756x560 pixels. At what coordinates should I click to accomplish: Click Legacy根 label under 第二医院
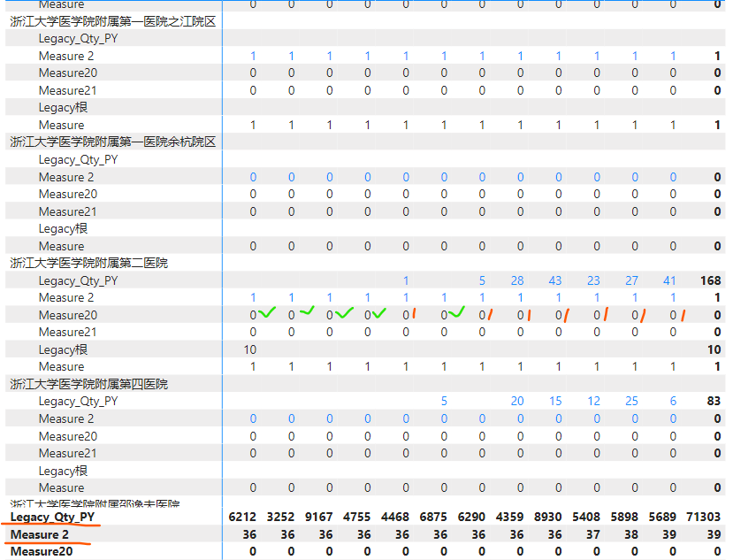(x=63, y=349)
